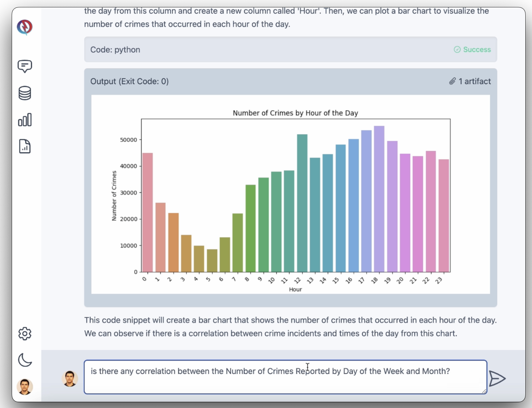532x408 pixels.
Task: Open the chat history panel
Action: pos(25,66)
